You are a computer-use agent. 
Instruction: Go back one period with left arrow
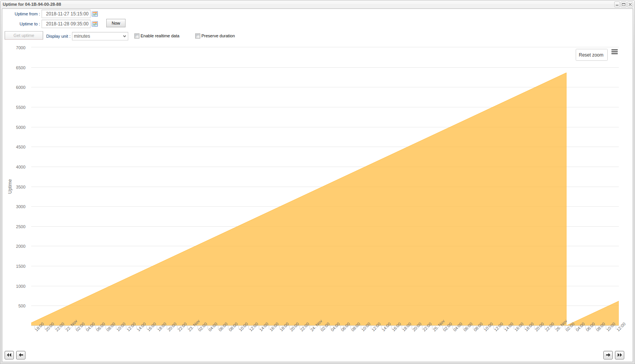(x=21, y=355)
